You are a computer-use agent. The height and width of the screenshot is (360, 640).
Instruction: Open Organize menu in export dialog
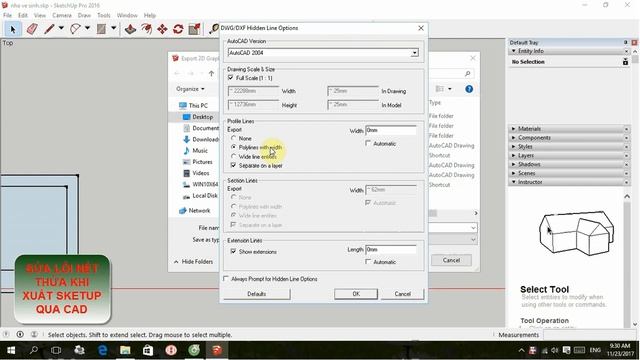[x=190, y=89]
